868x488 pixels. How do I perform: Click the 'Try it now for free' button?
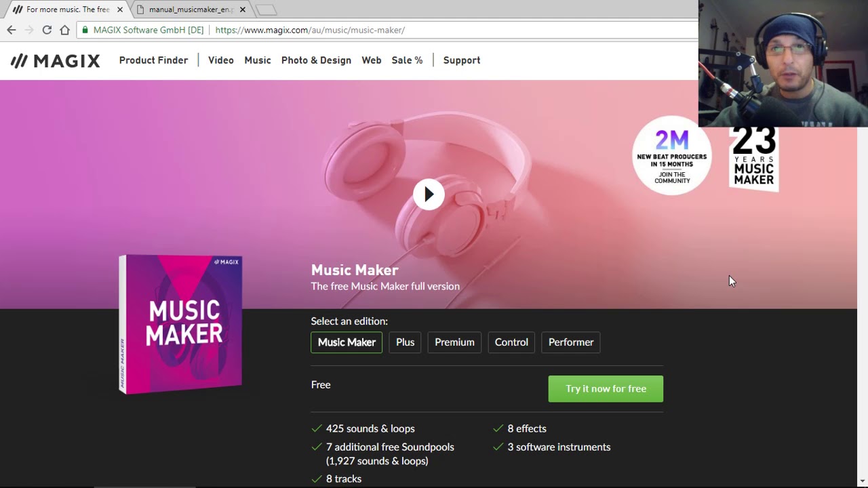pyautogui.click(x=606, y=389)
